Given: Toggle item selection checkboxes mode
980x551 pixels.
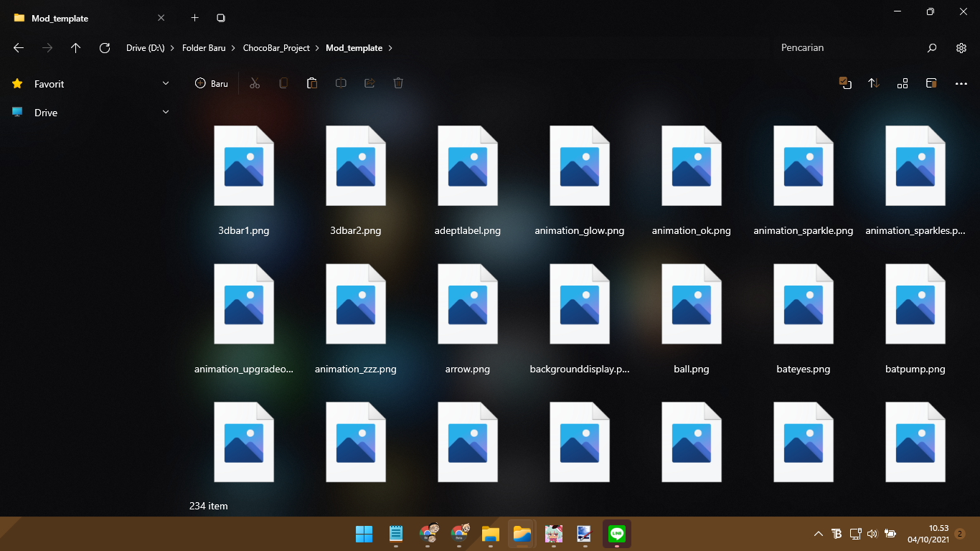Looking at the screenshot, I should [846, 83].
